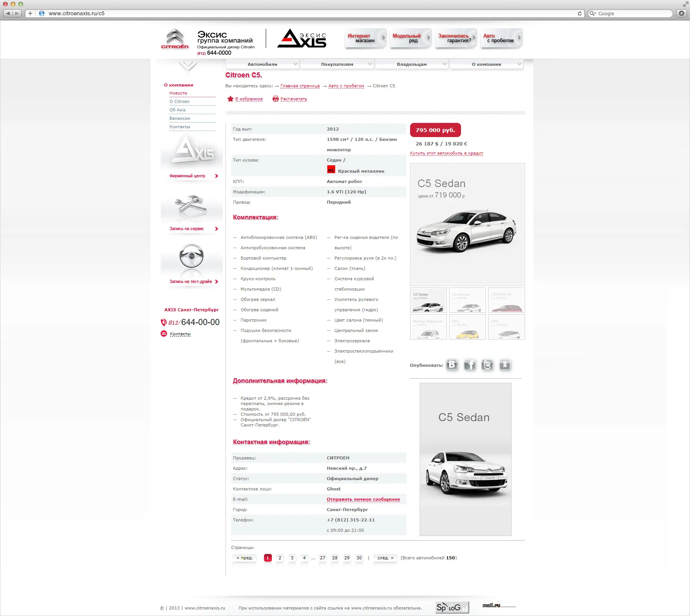Click the favorites star icon
This screenshot has height=616, width=690.
tap(230, 99)
